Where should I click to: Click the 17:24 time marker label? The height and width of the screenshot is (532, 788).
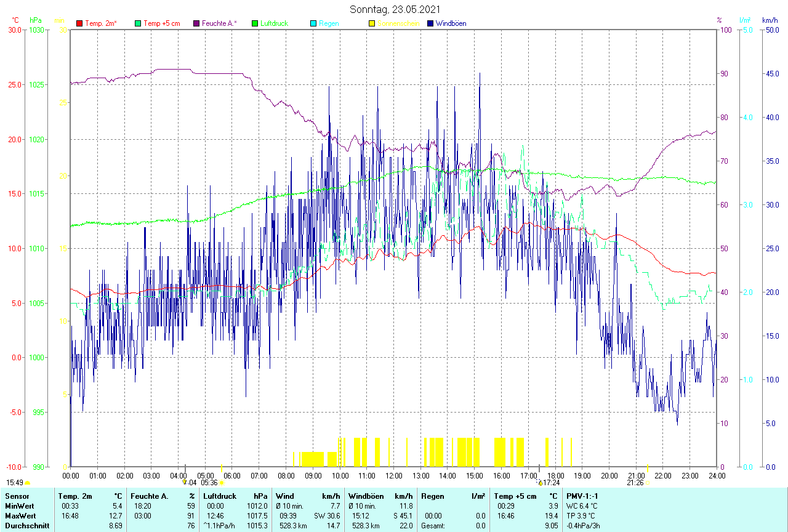point(552,483)
